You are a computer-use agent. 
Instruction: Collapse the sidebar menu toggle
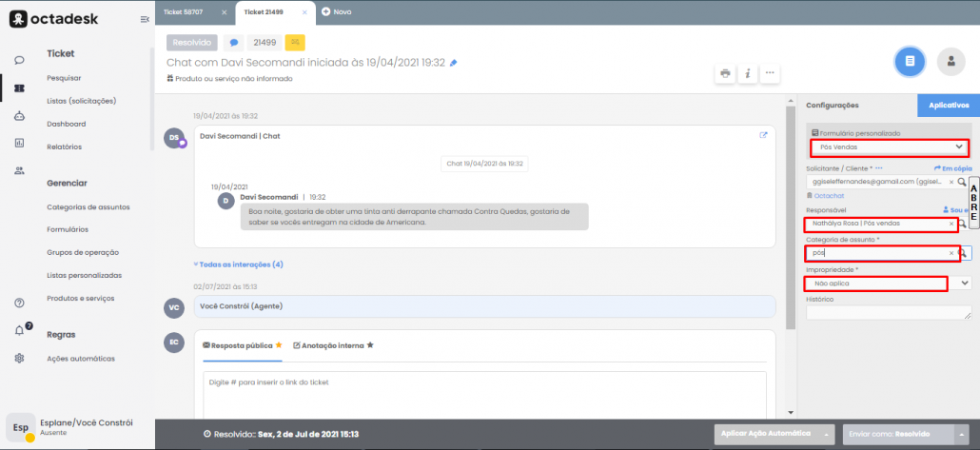click(144, 19)
